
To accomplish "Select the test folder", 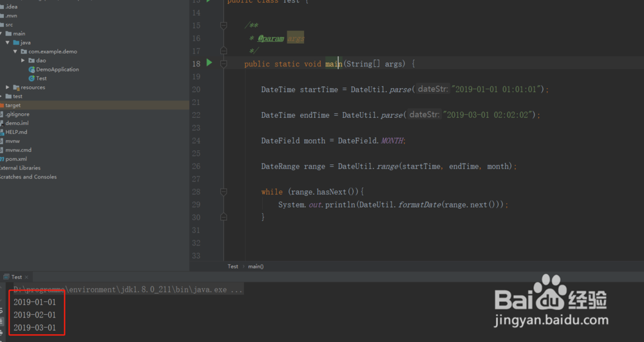I will [17, 96].
